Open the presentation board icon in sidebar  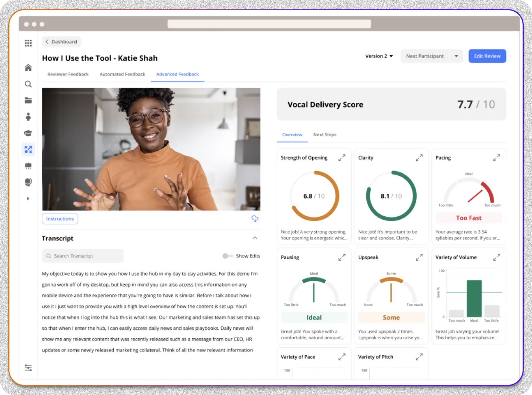(x=28, y=166)
